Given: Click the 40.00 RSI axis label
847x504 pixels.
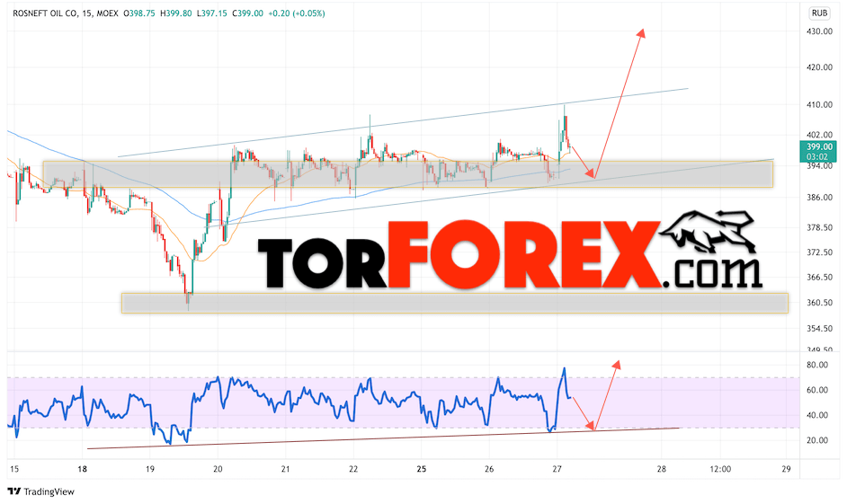Looking at the screenshot, I should (x=817, y=415).
